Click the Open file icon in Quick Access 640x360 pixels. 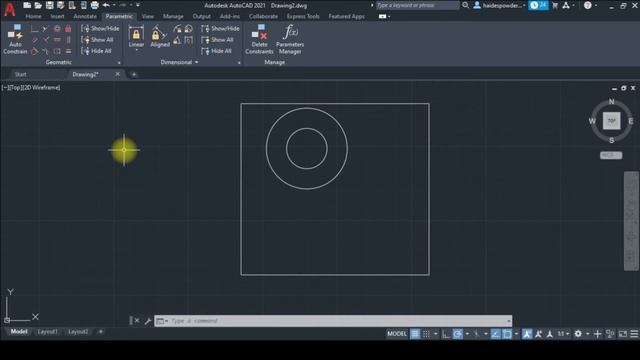tap(38, 5)
